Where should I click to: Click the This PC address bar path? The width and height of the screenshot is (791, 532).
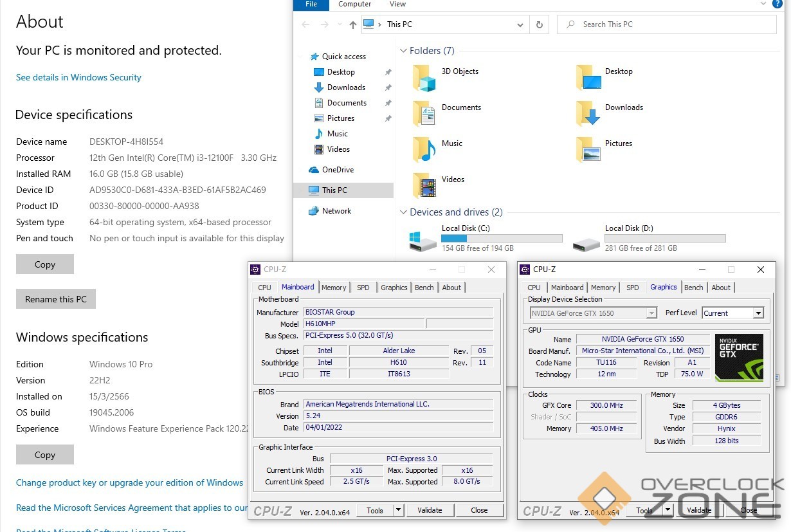[399, 24]
